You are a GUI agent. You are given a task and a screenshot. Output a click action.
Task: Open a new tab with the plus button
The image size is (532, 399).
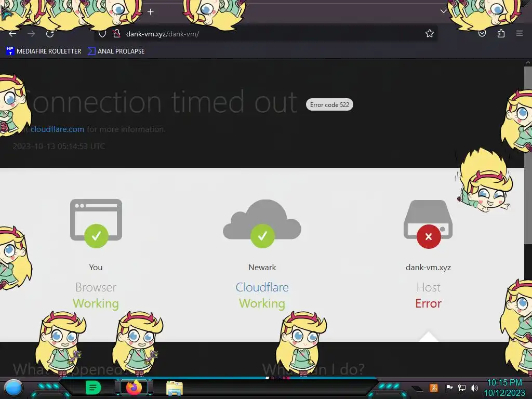(x=151, y=12)
